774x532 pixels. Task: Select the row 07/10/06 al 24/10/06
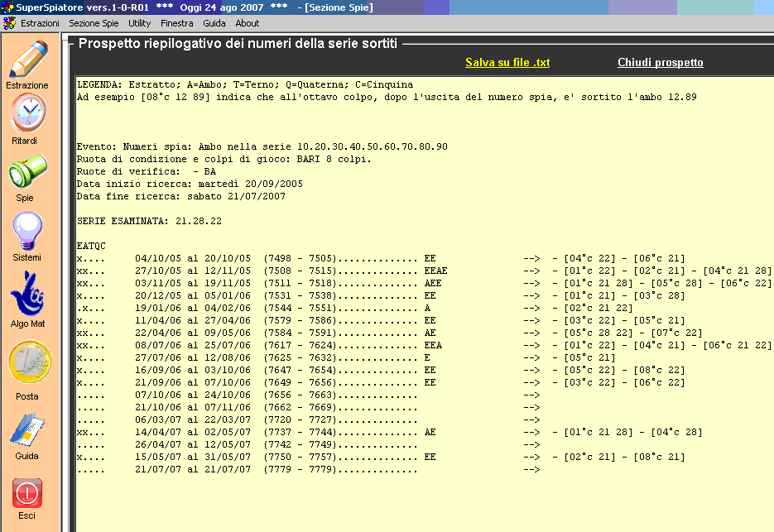click(309, 395)
